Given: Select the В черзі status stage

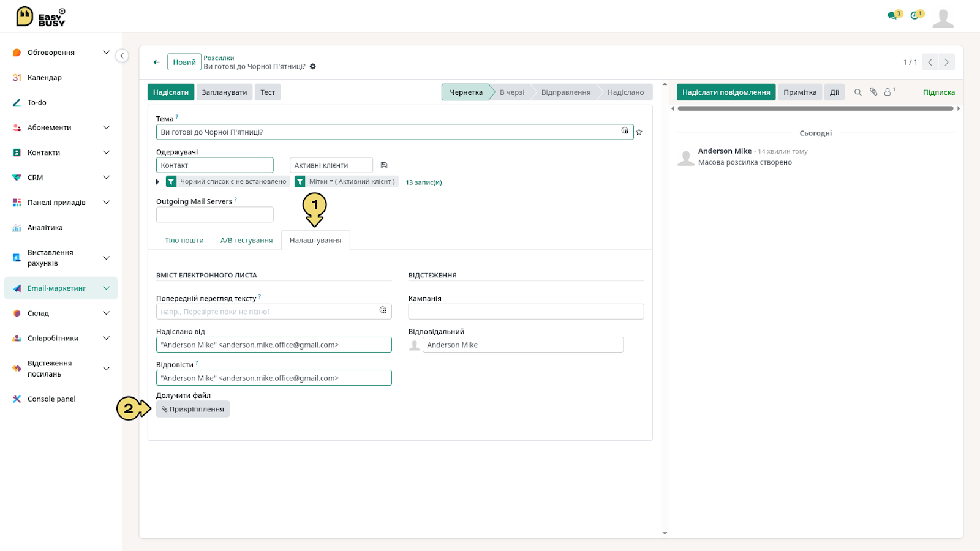Looking at the screenshot, I should [512, 92].
